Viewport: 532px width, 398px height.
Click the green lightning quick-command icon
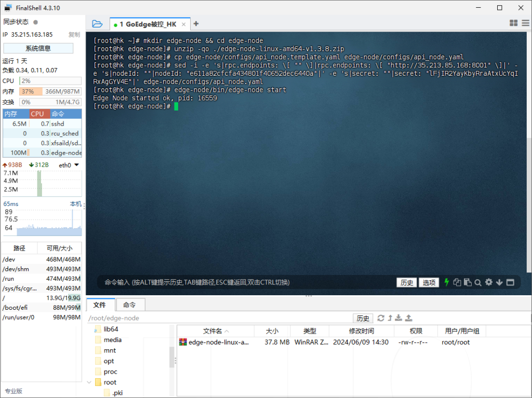coord(446,282)
